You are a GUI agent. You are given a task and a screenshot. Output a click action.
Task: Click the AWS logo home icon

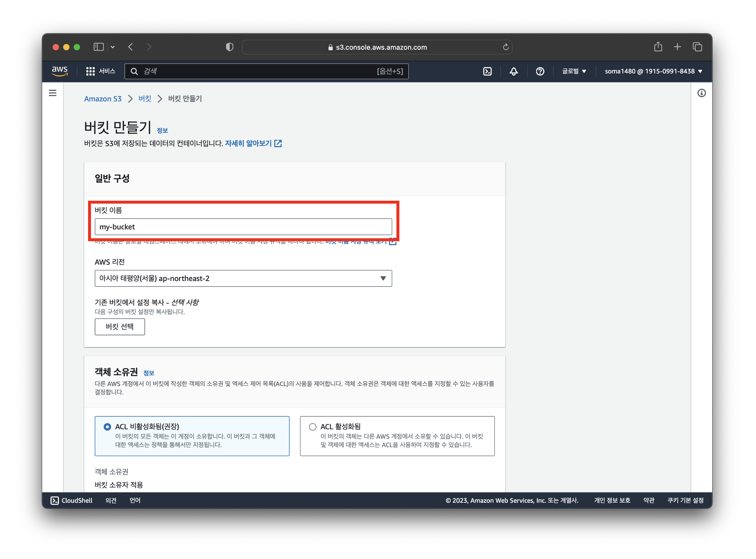pos(60,71)
